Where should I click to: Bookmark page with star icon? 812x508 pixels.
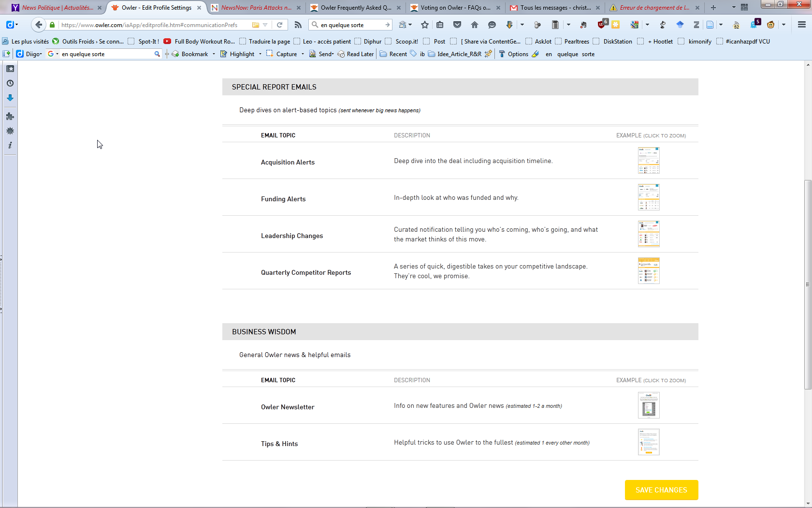tap(425, 25)
